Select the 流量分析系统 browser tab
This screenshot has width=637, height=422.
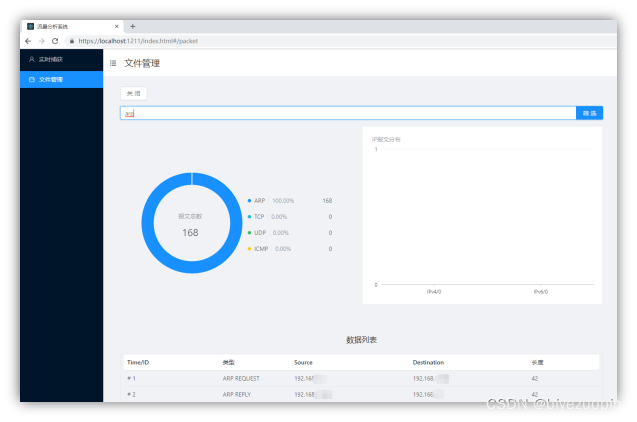point(72,26)
